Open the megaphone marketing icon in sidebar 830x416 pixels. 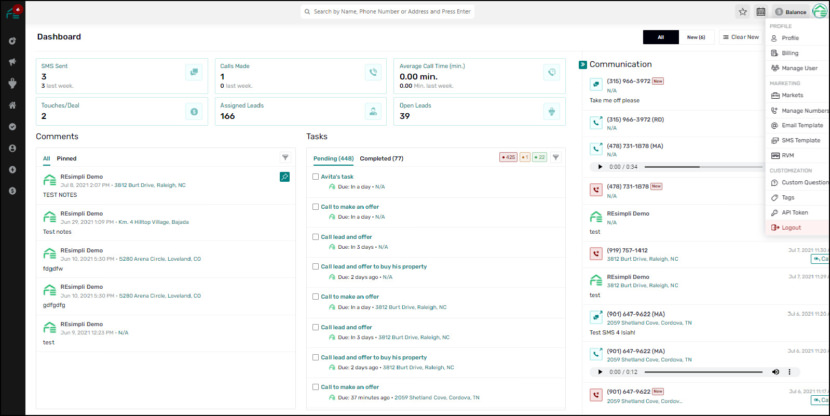coord(12,62)
